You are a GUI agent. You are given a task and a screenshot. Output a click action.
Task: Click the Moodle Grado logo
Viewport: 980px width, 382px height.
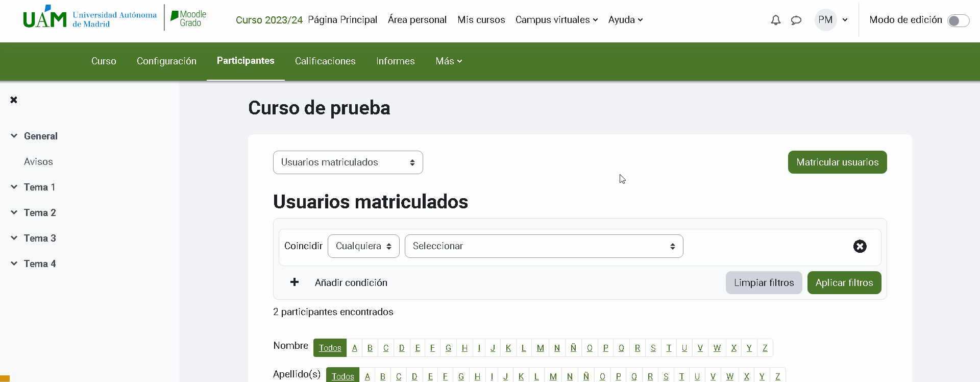(188, 18)
